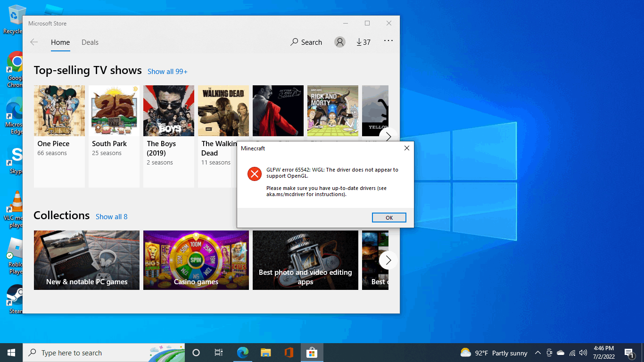644x362 pixels.
Task: Maximize the Microsoft Store window
Action: click(367, 23)
